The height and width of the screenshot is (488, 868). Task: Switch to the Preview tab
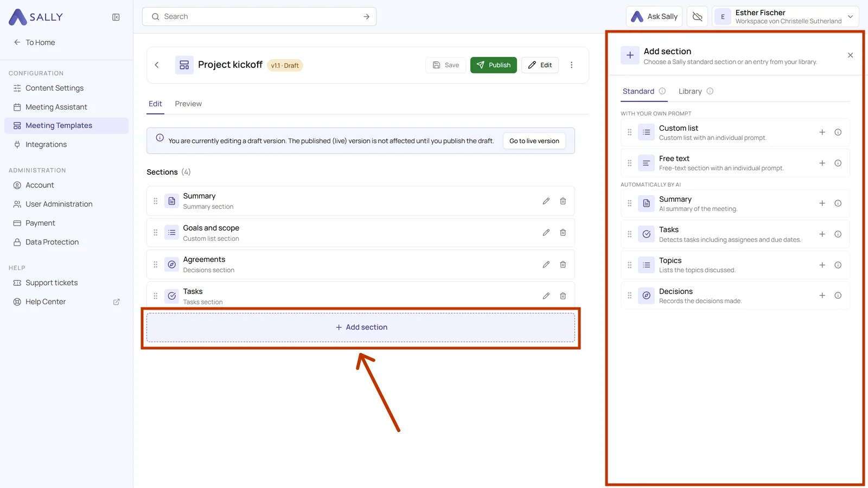pyautogui.click(x=188, y=104)
